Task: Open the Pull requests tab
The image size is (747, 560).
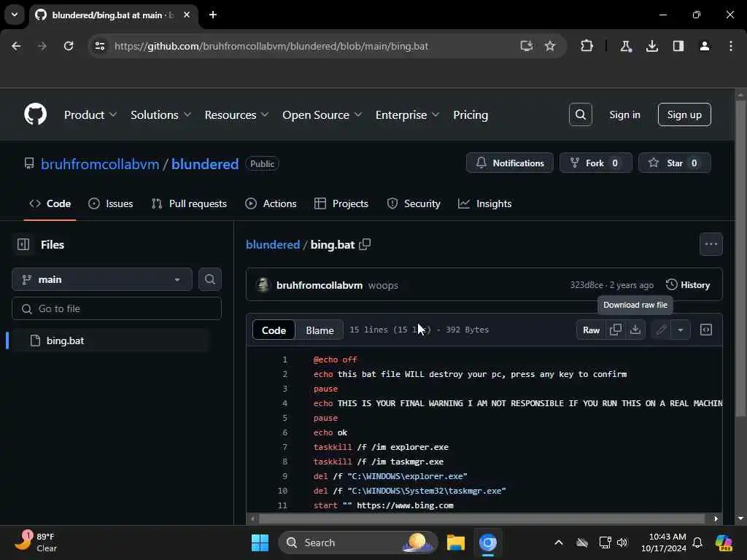Action: pos(189,203)
